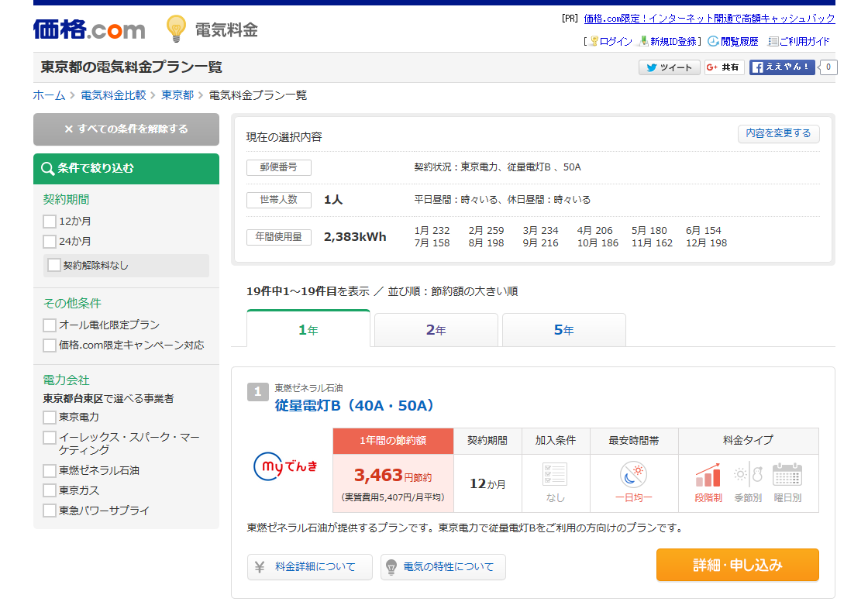Enable 契約解除料なし checkbox
The height and width of the screenshot is (612, 868).
click(x=54, y=265)
